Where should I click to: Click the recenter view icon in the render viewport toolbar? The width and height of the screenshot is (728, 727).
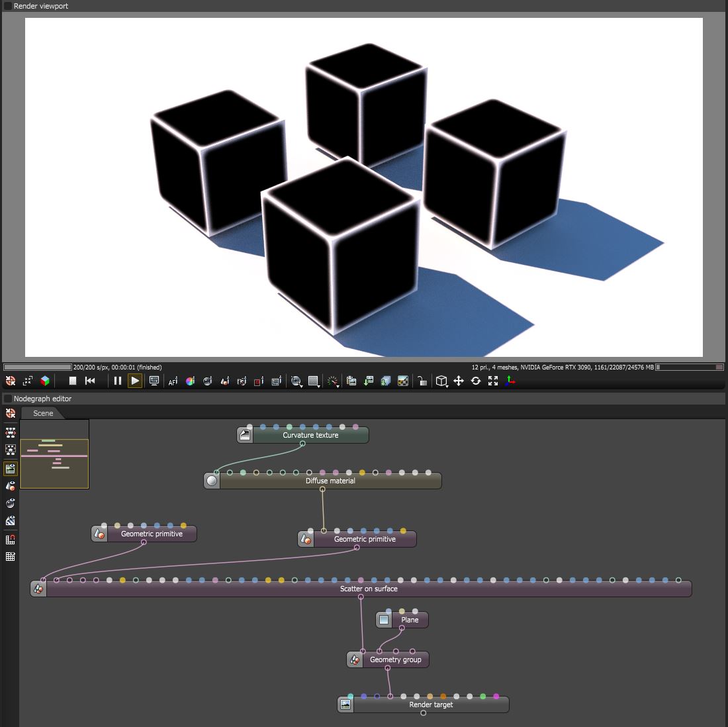10,381
